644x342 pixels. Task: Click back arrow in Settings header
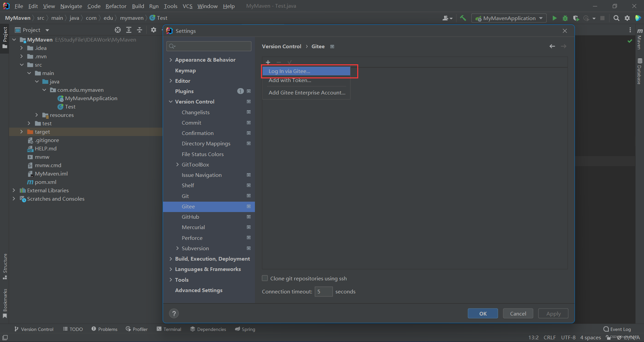pos(552,46)
